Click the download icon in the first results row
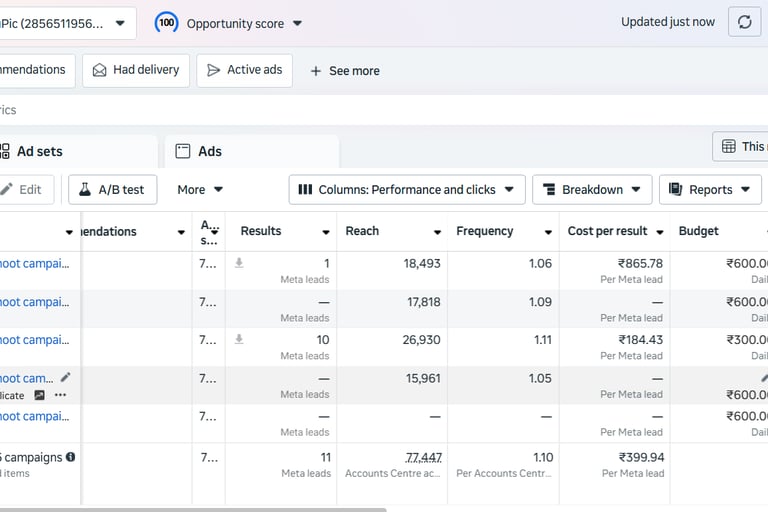Viewport: 768px width, 512px height. point(239,263)
